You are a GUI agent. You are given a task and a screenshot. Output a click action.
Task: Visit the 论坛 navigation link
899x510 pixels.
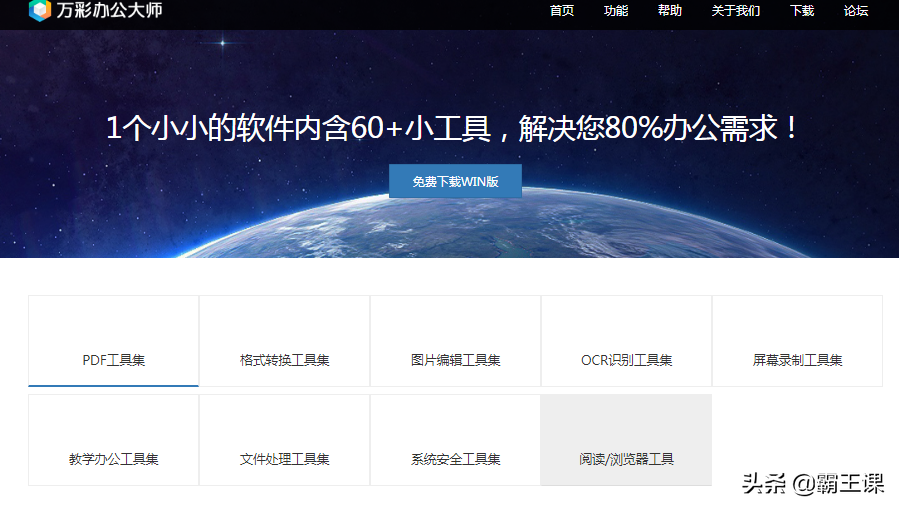tap(855, 11)
